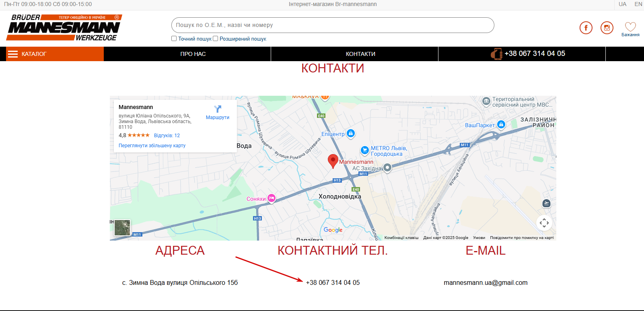
Task: Open the Instagram page icon
Action: pos(607,28)
